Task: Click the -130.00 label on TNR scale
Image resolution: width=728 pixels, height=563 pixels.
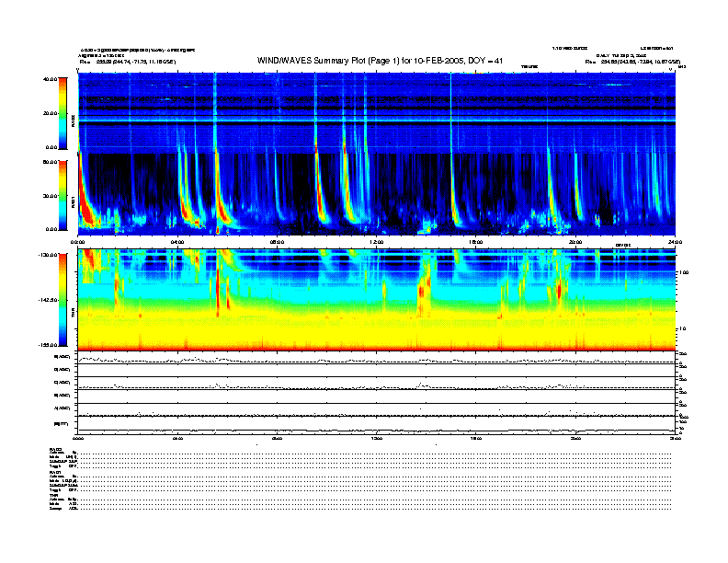Action: [x=48, y=255]
